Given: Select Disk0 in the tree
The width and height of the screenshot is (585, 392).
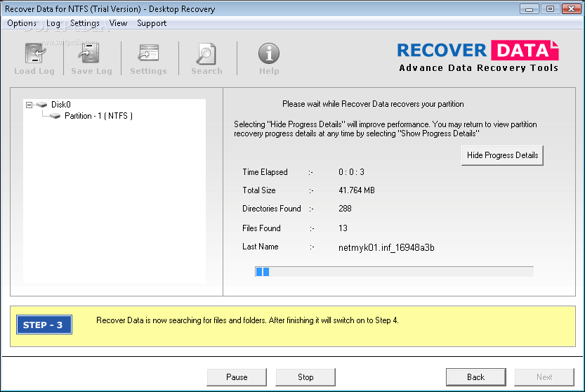Looking at the screenshot, I should (x=61, y=105).
